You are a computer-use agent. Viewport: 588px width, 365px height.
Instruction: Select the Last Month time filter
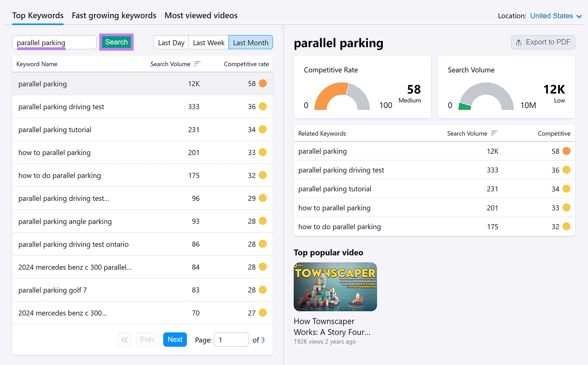(x=251, y=42)
